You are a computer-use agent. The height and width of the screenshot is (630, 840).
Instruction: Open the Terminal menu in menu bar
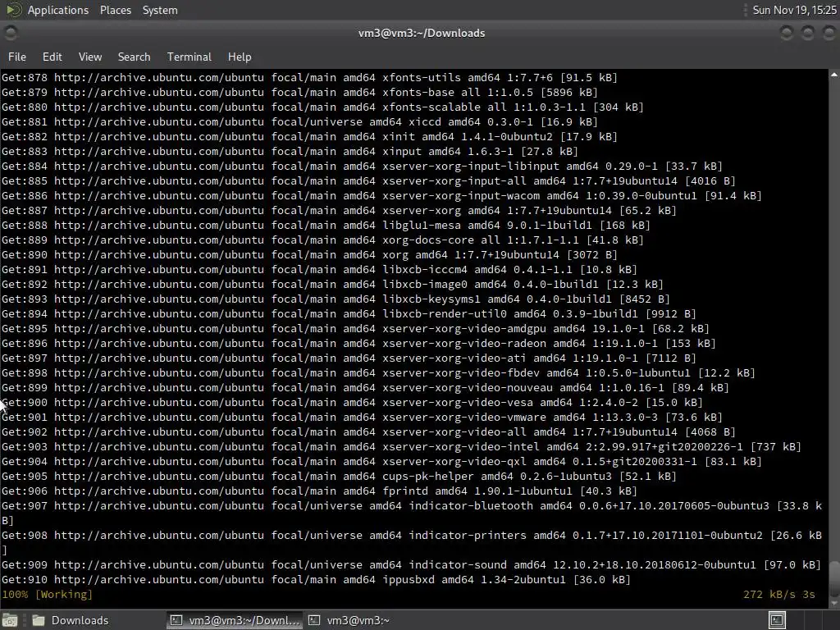(189, 57)
